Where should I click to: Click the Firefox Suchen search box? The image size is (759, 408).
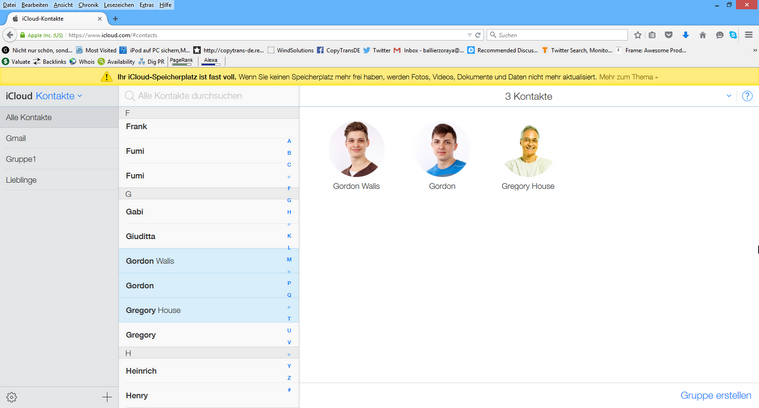(557, 35)
